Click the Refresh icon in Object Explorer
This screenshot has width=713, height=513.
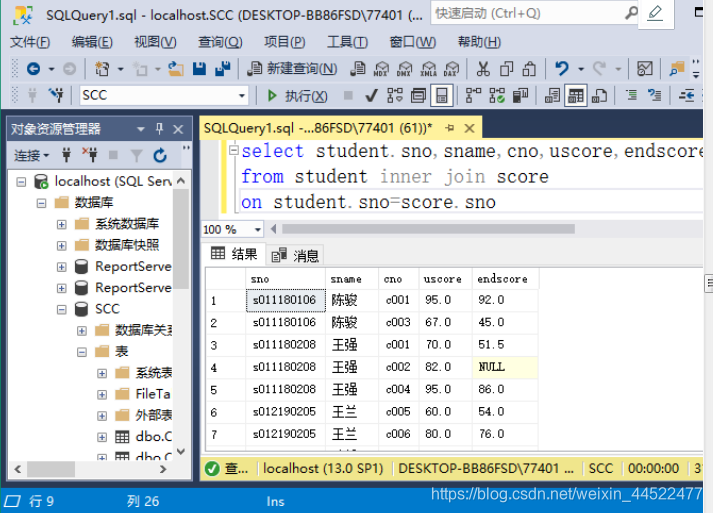click(x=160, y=156)
